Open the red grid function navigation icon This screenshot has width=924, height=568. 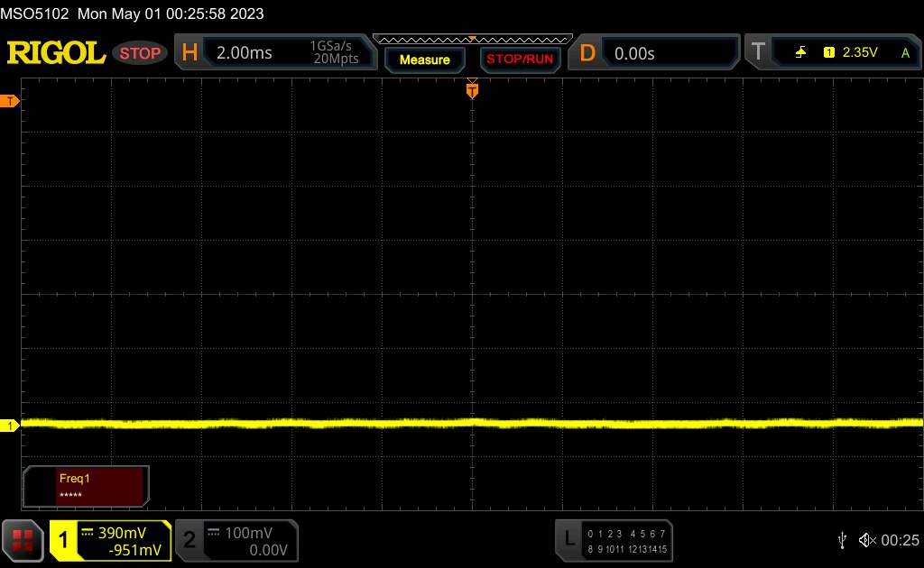coord(23,540)
